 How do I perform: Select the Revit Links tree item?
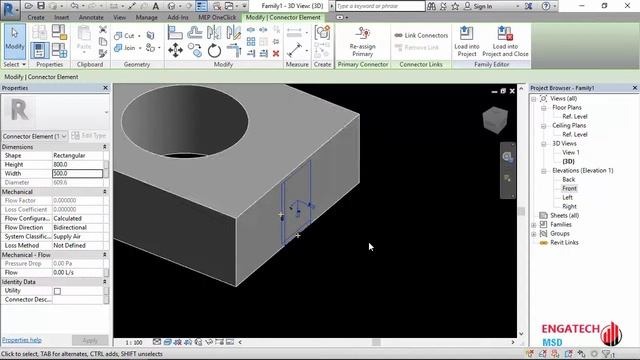(564, 242)
